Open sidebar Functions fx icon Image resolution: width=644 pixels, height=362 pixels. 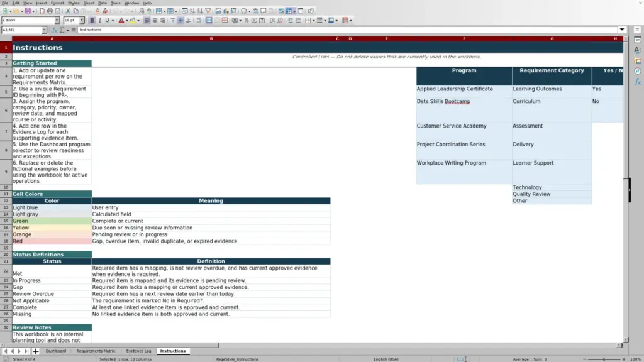pos(638,82)
